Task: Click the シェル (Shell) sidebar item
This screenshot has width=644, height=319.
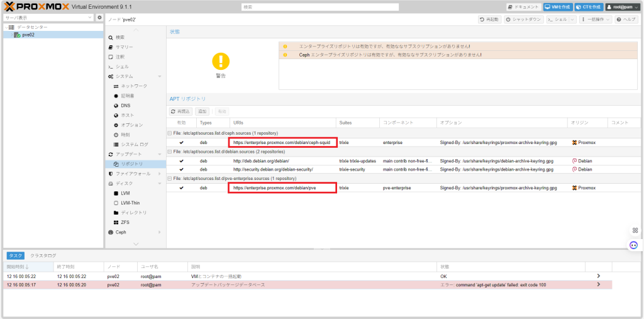Action: click(x=121, y=67)
